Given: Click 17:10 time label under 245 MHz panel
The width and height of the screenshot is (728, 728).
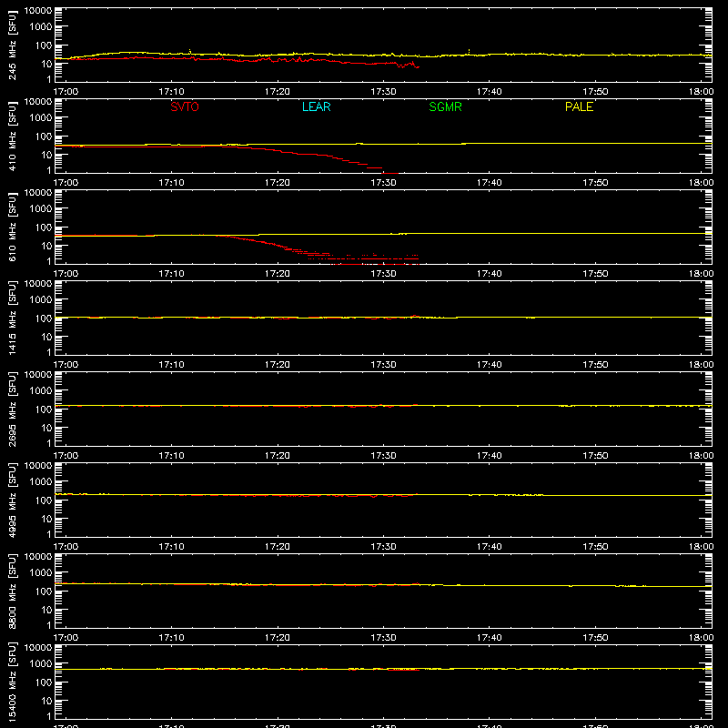Looking at the screenshot, I should 171,92.
